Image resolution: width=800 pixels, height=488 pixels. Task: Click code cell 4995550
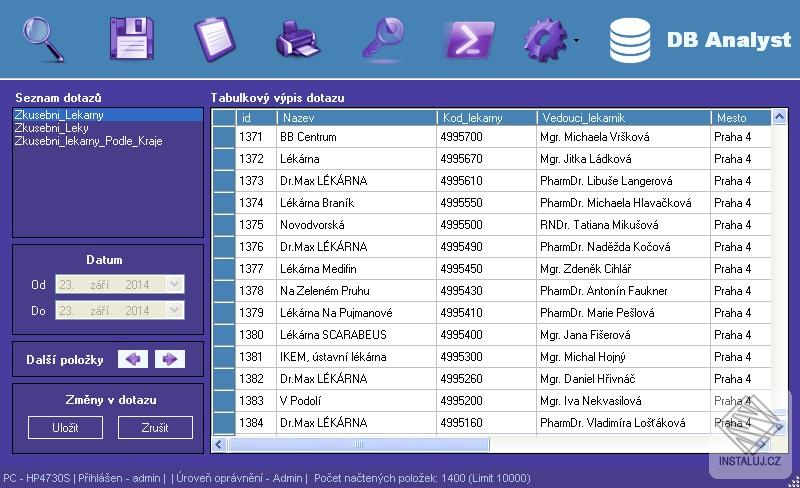coord(487,203)
